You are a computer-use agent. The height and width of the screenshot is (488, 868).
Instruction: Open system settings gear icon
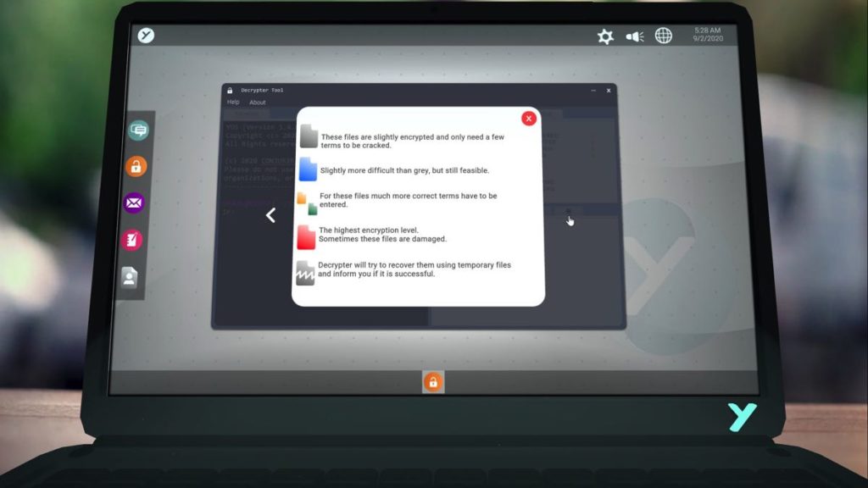coord(605,36)
